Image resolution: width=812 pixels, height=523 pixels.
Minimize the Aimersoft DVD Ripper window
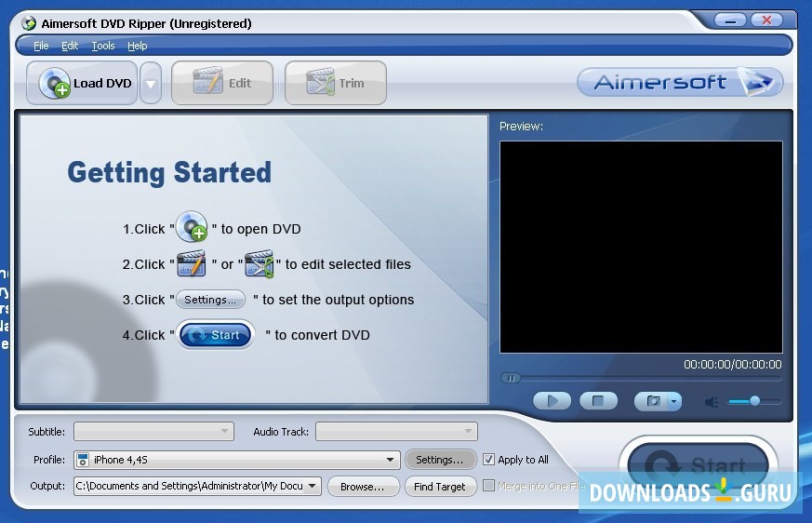coord(731,20)
